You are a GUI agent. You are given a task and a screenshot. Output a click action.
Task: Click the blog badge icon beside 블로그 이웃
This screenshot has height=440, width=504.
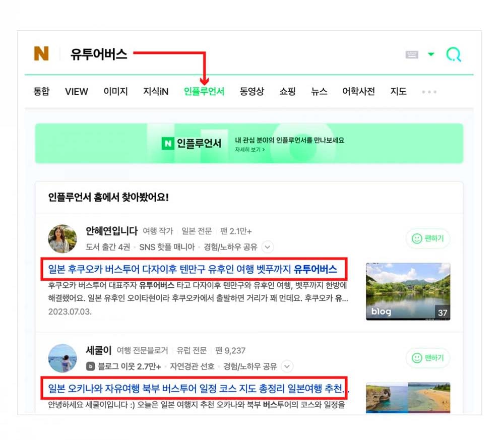pyautogui.click(x=90, y=366)
